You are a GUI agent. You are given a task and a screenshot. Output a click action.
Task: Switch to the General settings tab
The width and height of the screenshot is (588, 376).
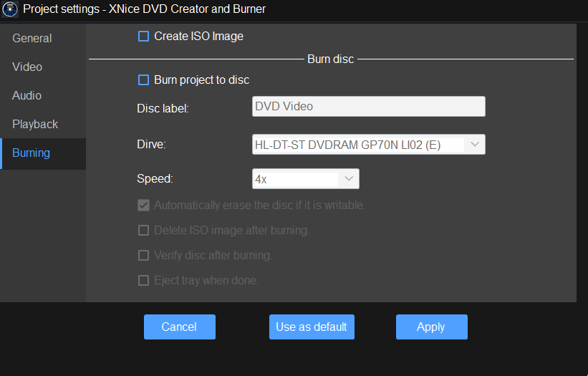(x=32, y=38)
